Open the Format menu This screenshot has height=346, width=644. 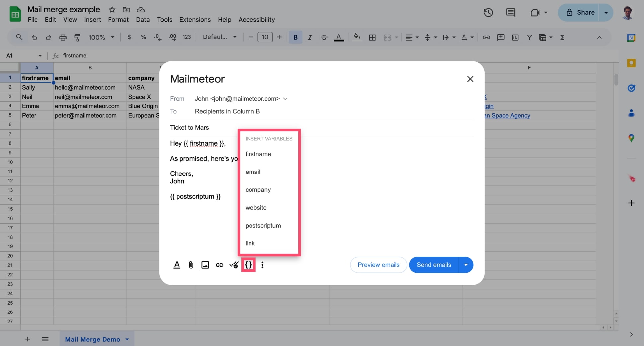(118, 20)
